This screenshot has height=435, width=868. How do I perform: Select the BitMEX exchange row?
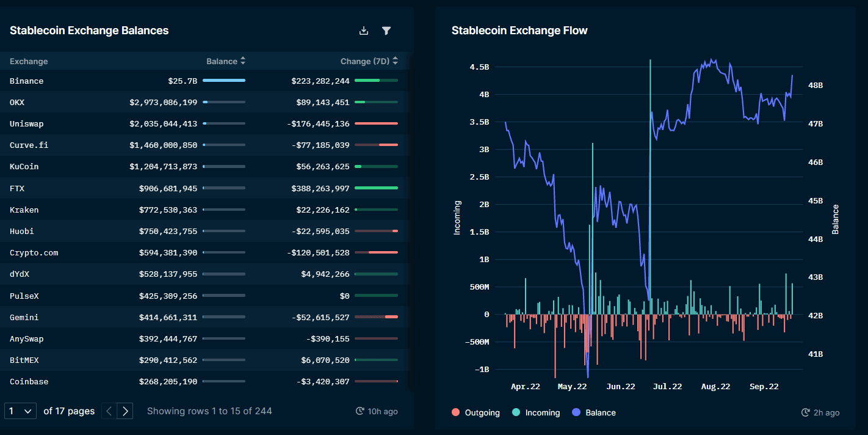pyautogui.click(x=204, y=360)
